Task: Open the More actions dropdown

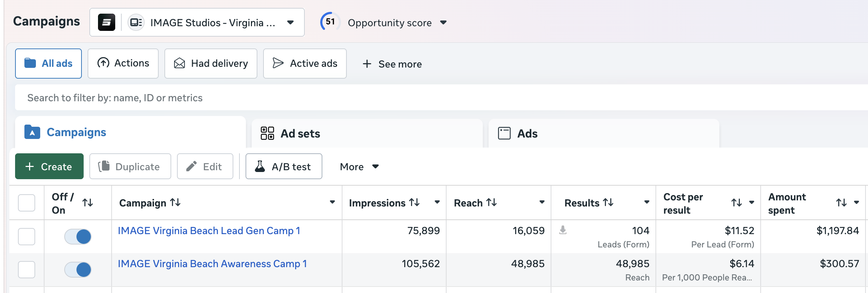Action: coord(359,167)
